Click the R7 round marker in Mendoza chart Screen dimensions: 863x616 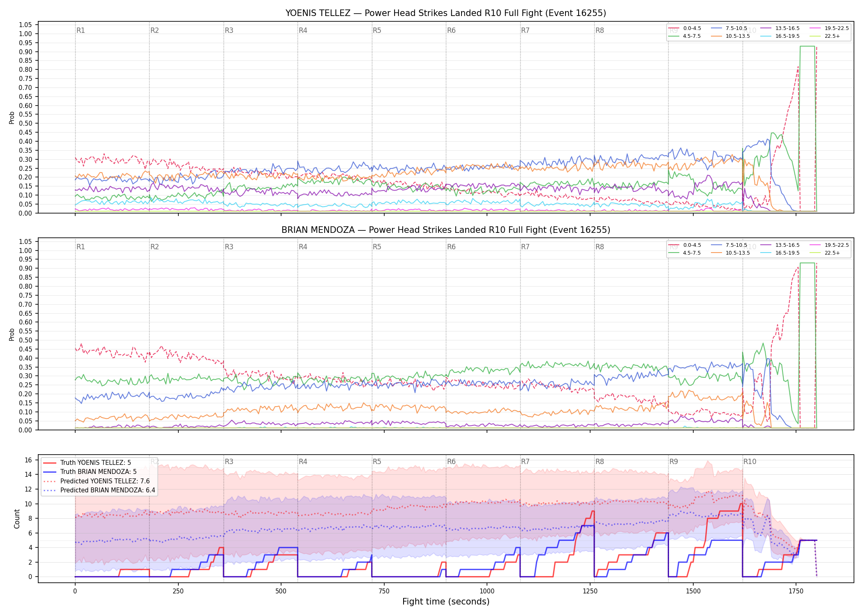[525, 247]
